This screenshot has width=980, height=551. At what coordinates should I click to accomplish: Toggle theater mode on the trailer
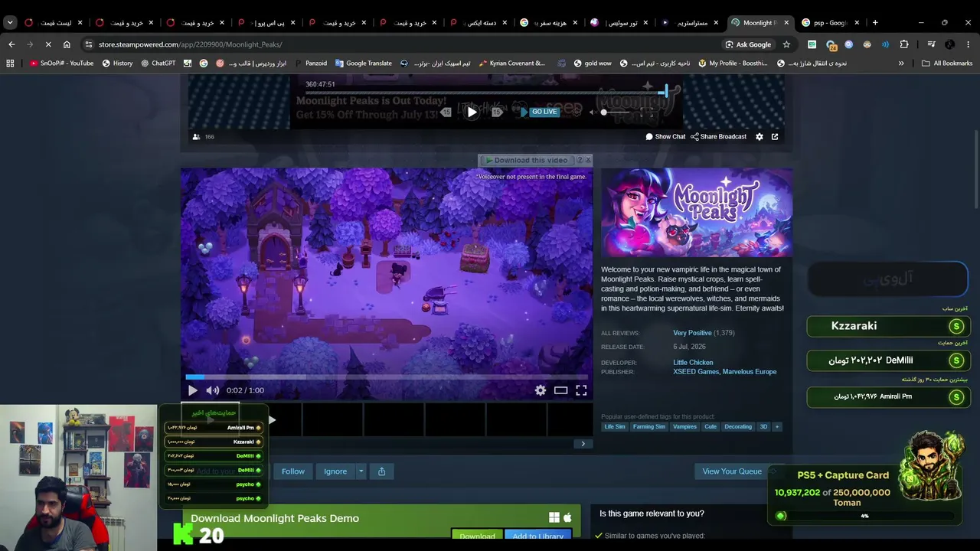561,390
